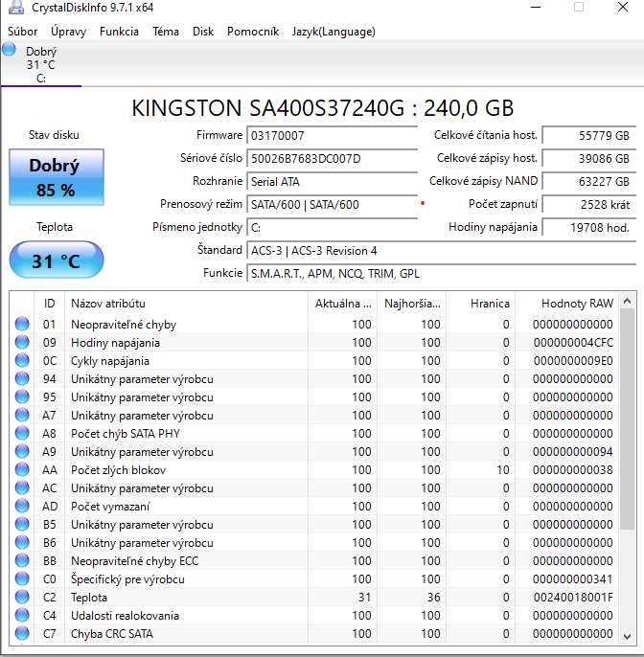Screen dimensions: 644x657
Task: Click the scrollbar up arrow in attribute list
Action: tap(627, 301)
